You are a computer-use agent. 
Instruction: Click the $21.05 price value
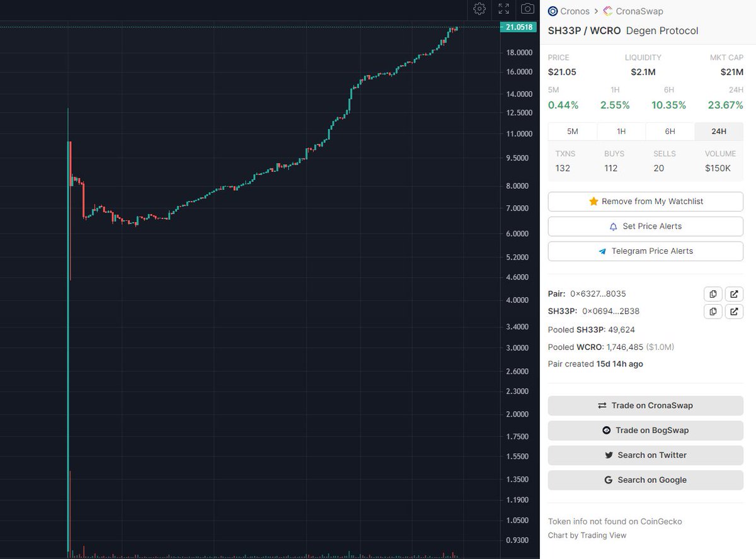562,72
